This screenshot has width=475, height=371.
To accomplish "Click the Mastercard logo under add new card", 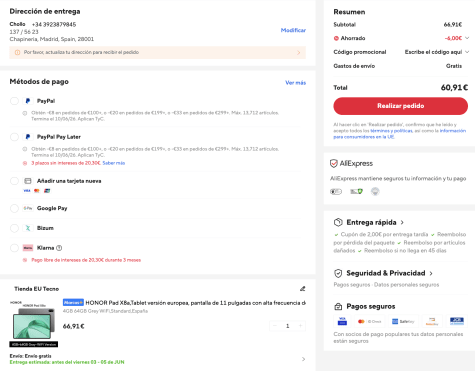I will (x=37, y=191).
